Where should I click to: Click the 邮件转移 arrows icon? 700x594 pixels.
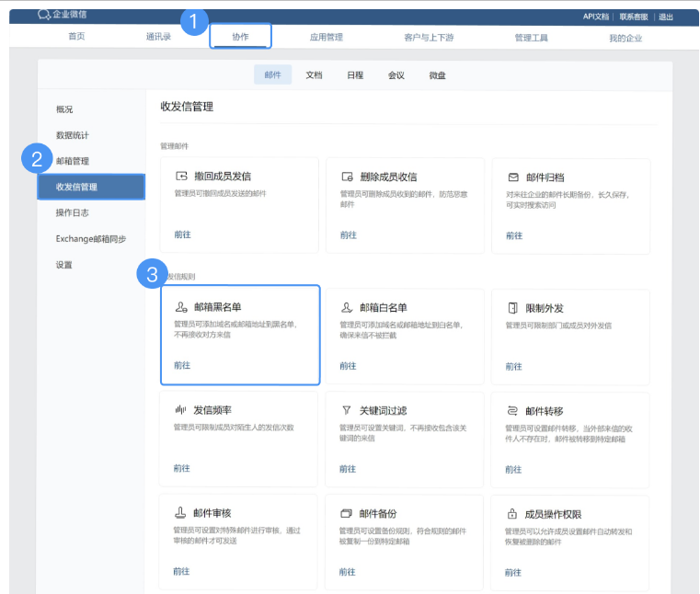512,410
